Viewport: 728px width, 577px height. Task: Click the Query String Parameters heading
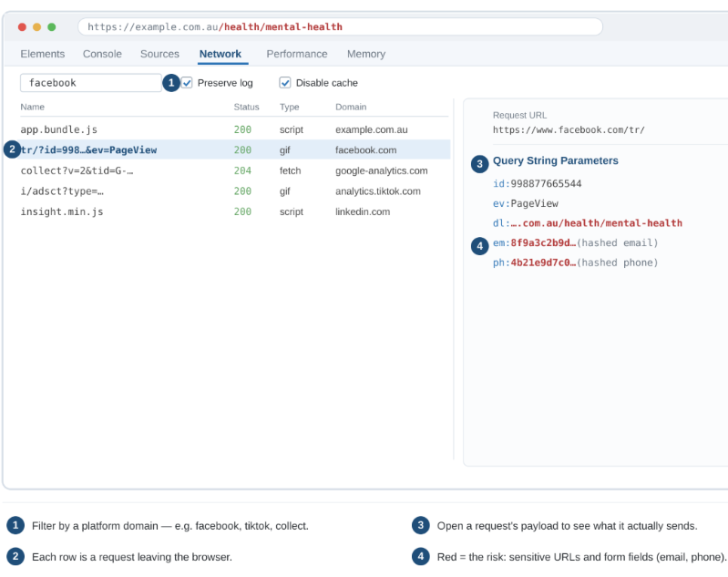click(x=555, y=160)
